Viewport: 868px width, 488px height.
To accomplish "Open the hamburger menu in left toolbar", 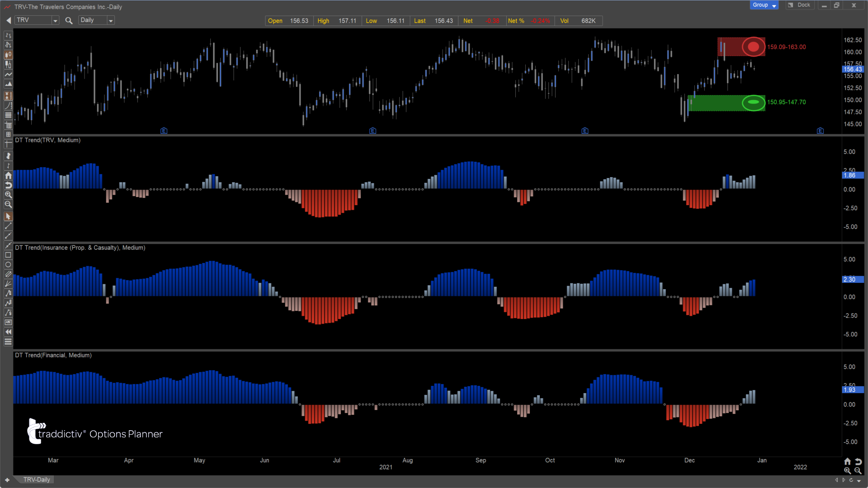I will 8,342.
